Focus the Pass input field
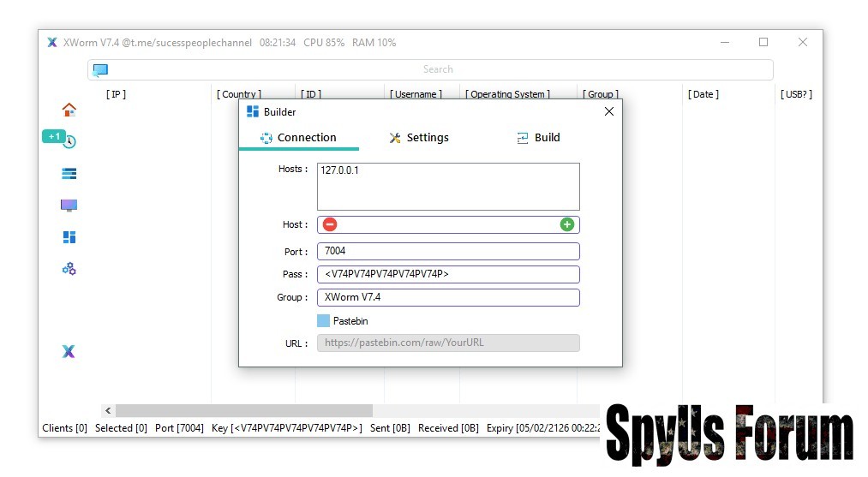868x477 pixels. coord(448,275)
